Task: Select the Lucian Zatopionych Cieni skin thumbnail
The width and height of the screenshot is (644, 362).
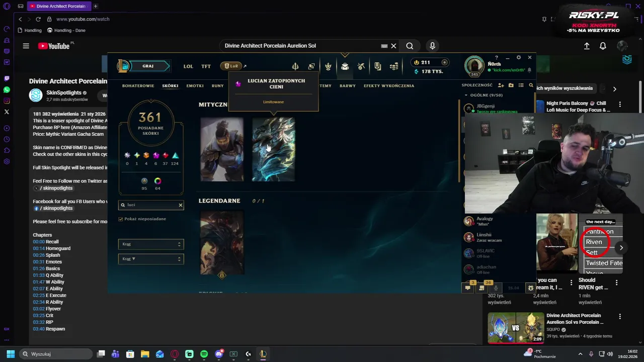Action: (x=273, y=149)
